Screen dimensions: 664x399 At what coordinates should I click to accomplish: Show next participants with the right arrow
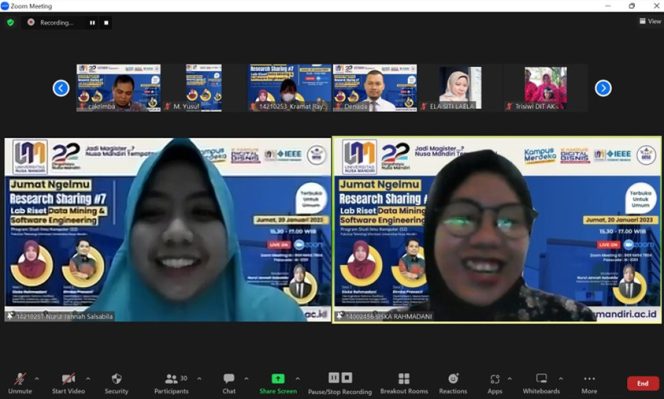click(603, 88)
